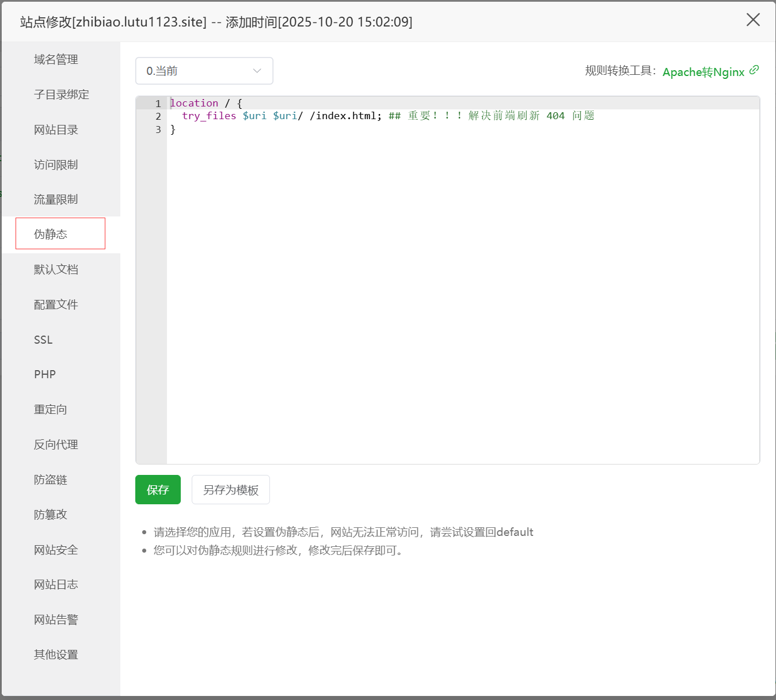The width and height of the screenshot is (776, 700).
Task: Go to 访问限制 settings
Action: [x=56, y=165]
